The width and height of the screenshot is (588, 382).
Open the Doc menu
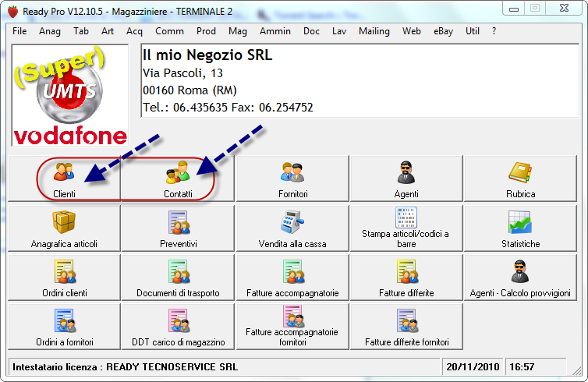[x=311, y=31]
